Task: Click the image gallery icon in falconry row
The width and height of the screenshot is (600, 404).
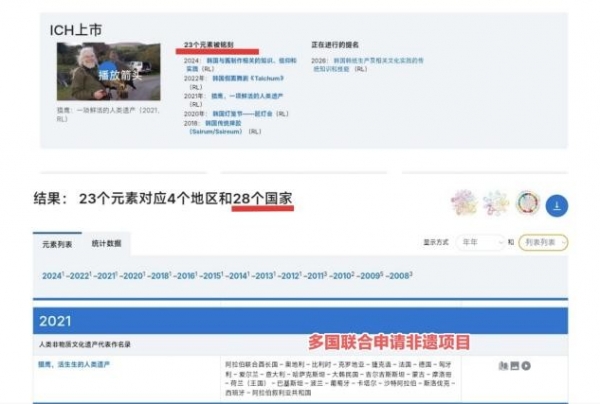Action: tap(515, 366)
